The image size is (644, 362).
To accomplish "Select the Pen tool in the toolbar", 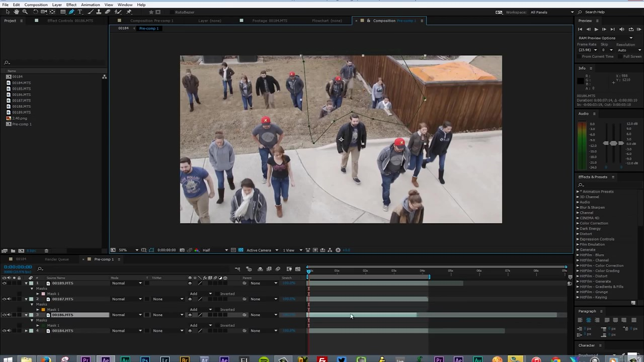I will click(71, 12).
